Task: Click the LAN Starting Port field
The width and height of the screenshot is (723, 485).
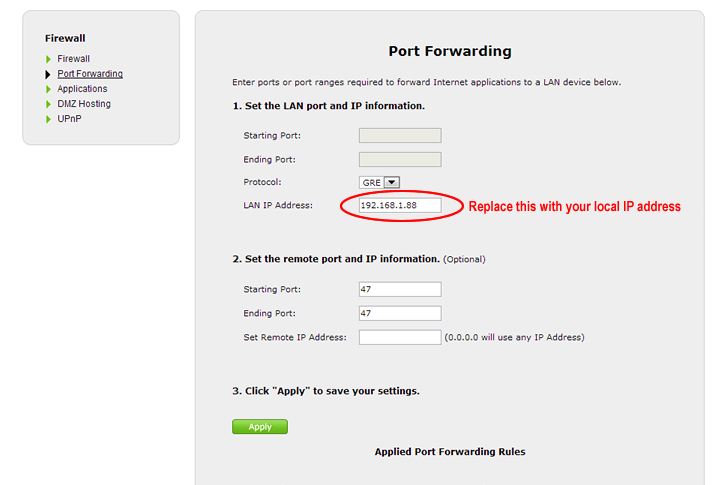Action: coord(400,136)
